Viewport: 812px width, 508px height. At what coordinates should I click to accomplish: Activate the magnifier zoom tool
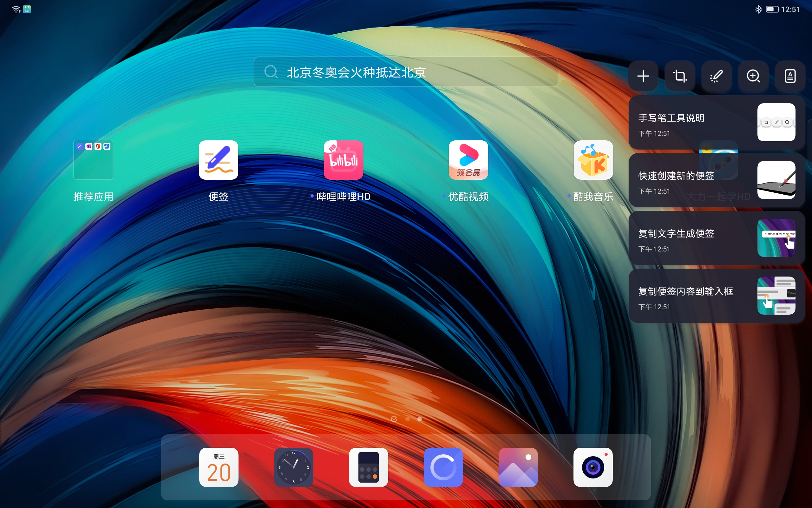pos(753,76)
